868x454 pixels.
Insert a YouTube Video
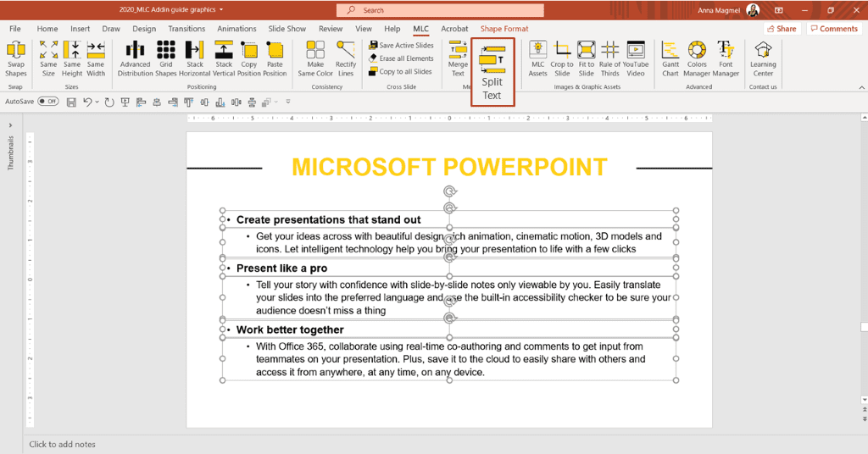(636, 58)
